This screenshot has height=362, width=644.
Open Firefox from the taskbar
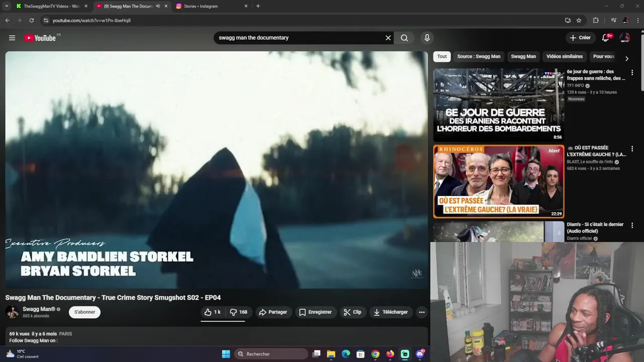(390, 354)
